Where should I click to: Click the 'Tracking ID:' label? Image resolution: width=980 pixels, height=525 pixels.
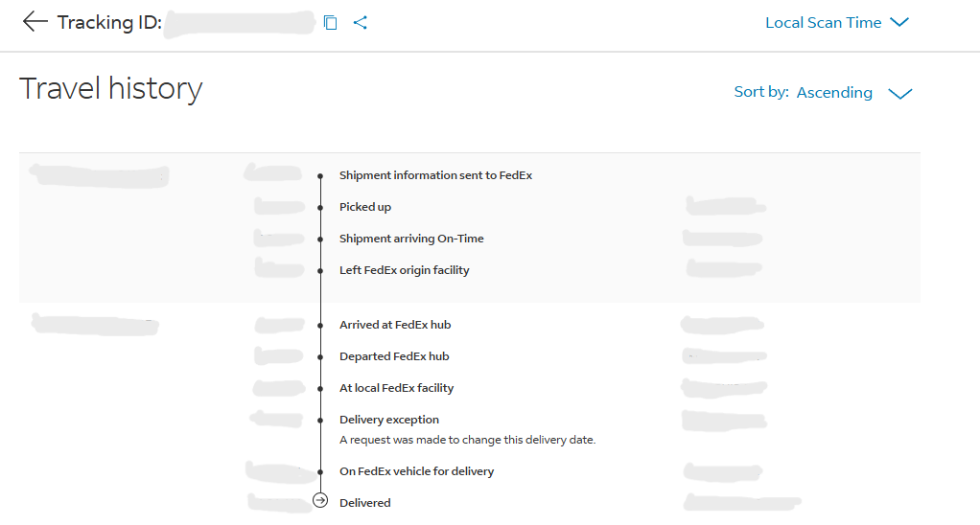point(109,23)
